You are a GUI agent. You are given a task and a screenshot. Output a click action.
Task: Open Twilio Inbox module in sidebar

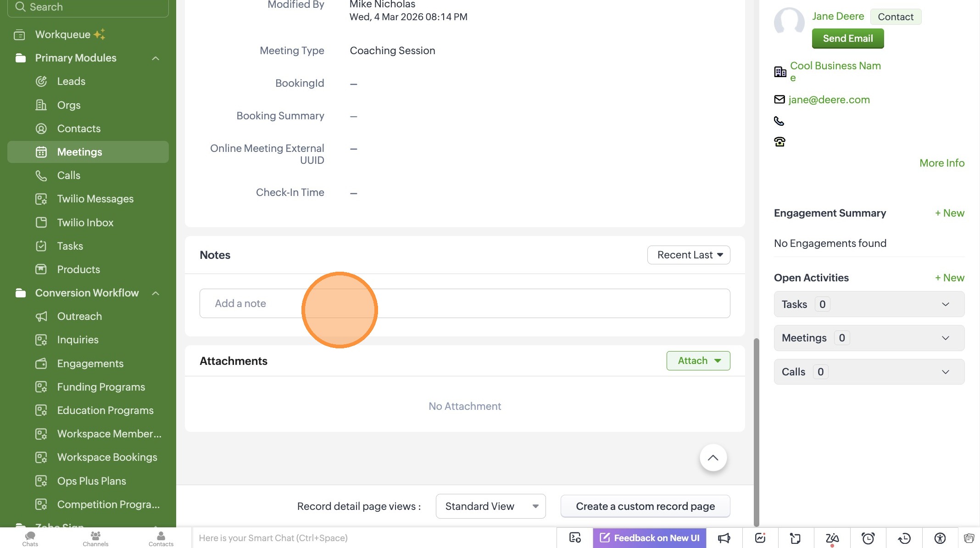tap(85, 223)
